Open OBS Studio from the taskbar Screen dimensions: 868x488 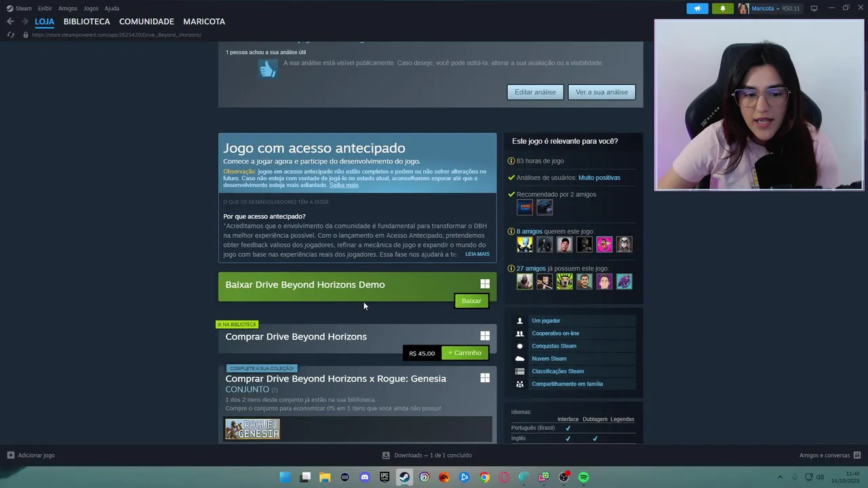(x=564, y=477)
